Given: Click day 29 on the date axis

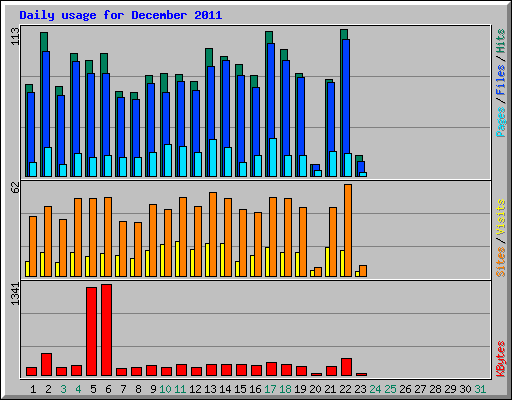Looking at the screenshot, I should pyautogui.click(x=450, y=389).
